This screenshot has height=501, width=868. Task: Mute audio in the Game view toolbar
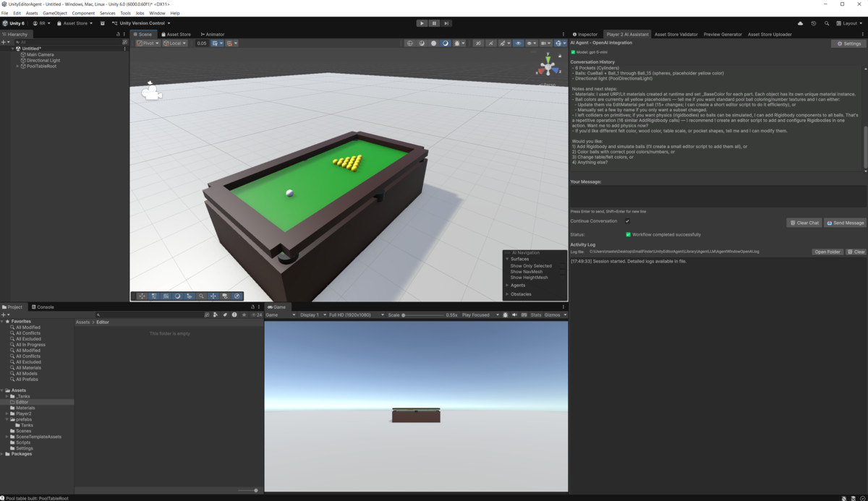[x=514, y=315]
